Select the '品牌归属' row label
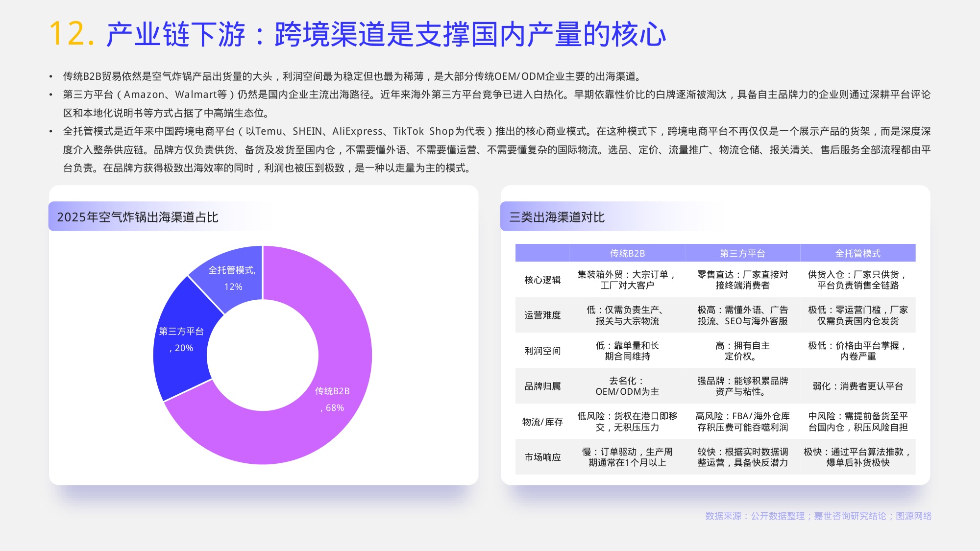The width and height of the screenshot is (980, 551). point(542,386)
